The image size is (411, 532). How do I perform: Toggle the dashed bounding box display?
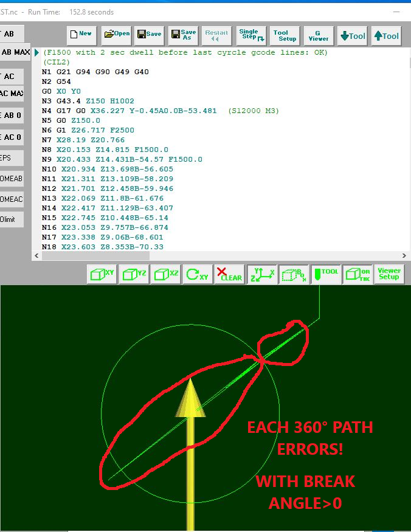(294, 274)
